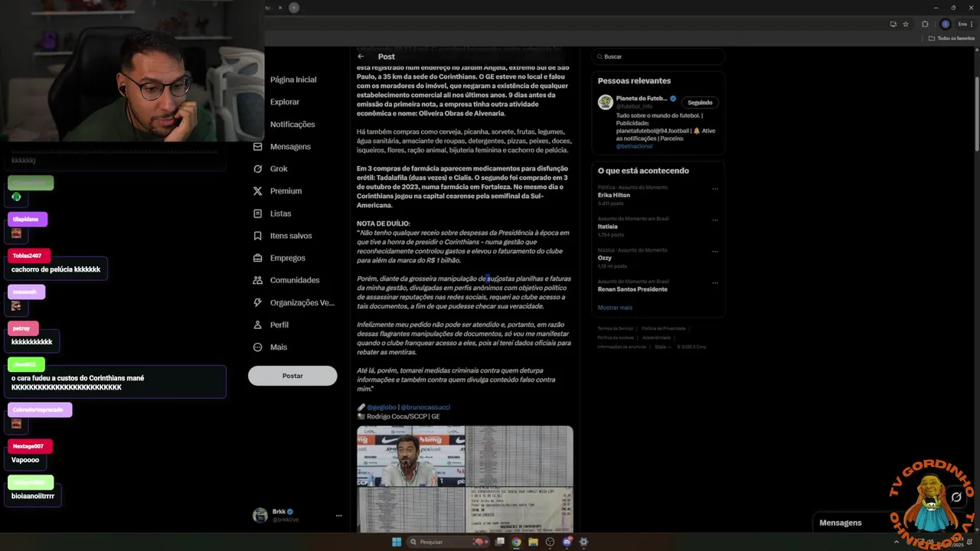Click the Erika Hilton trending topic
The image size is (980, 551).
tap(614, 195)
